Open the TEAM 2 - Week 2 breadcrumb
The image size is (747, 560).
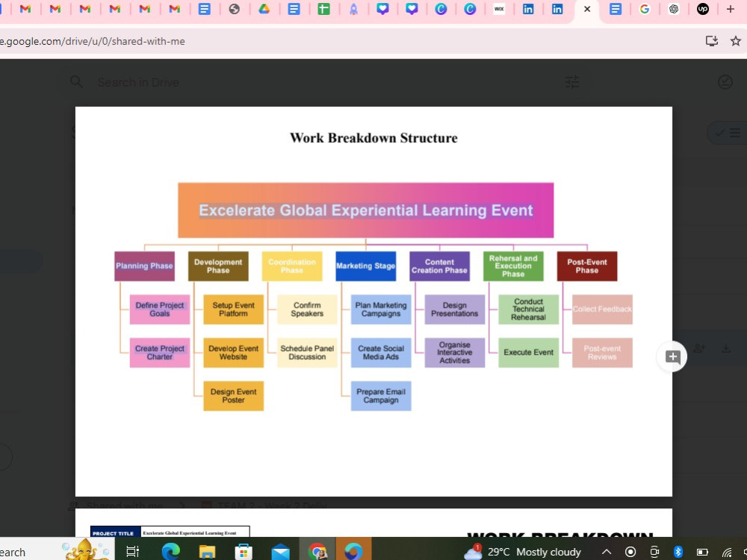point(272,505)
